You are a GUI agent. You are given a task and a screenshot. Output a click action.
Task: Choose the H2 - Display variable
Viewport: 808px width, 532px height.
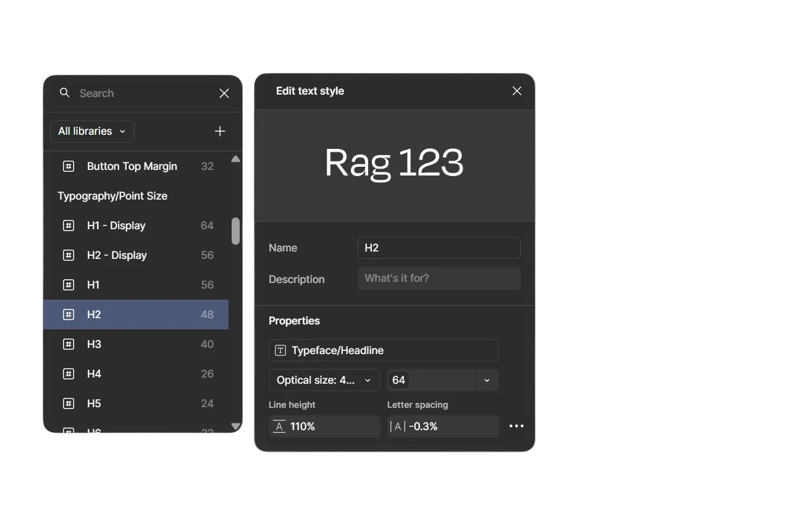pyautogui.click(x=136, y=255)
